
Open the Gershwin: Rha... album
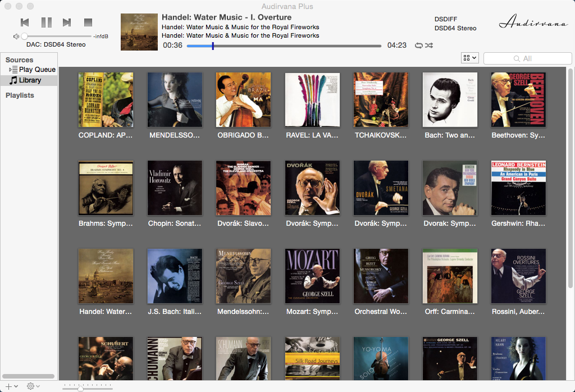tap(518, 188)
